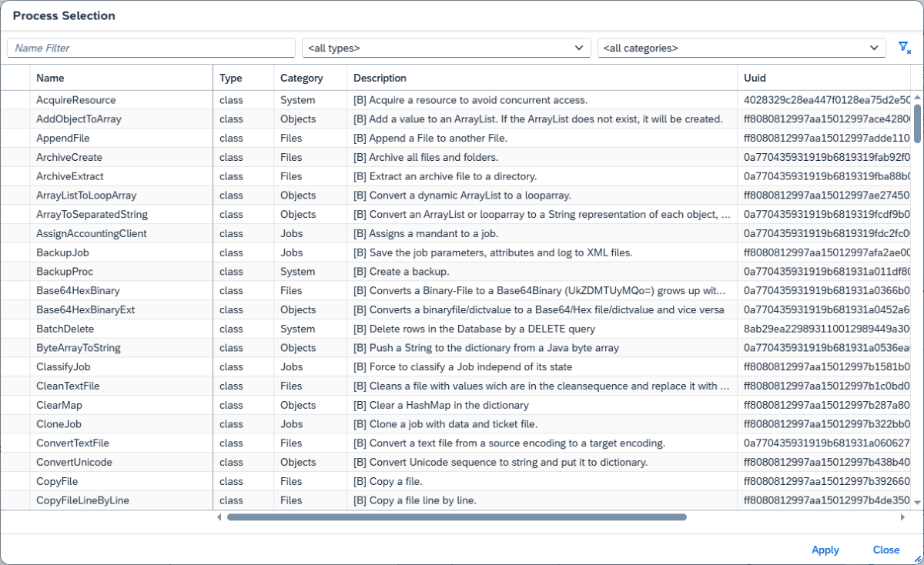Click the Jobs category in CloneJob row
Screen dimensions: 924x565
[x=291, y=424]
